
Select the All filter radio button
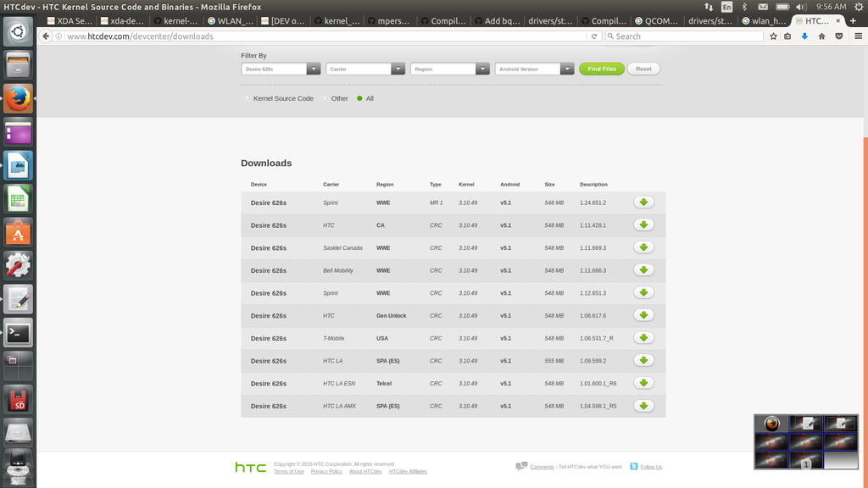pyautogui.click(x=359, y=98)
